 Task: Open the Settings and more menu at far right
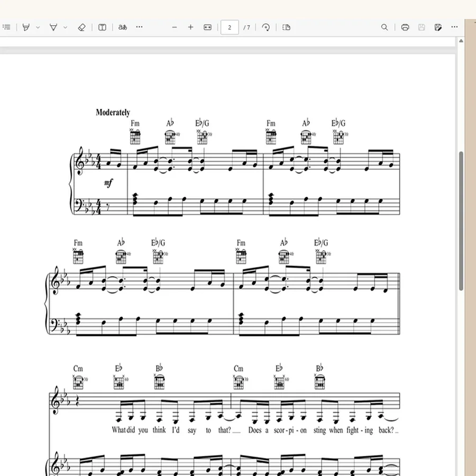point(454,27)
